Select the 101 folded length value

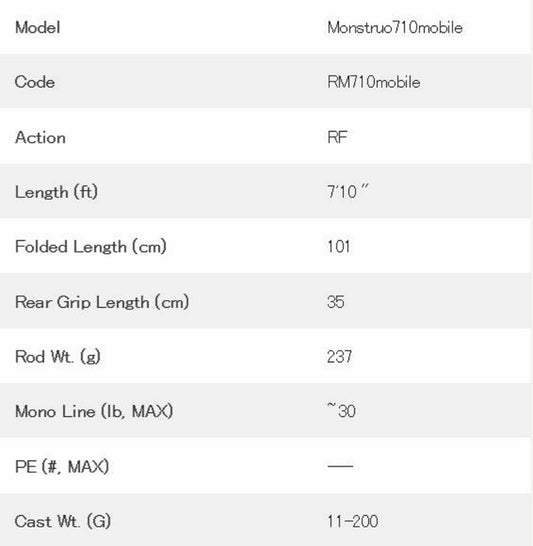coord(338,247)
